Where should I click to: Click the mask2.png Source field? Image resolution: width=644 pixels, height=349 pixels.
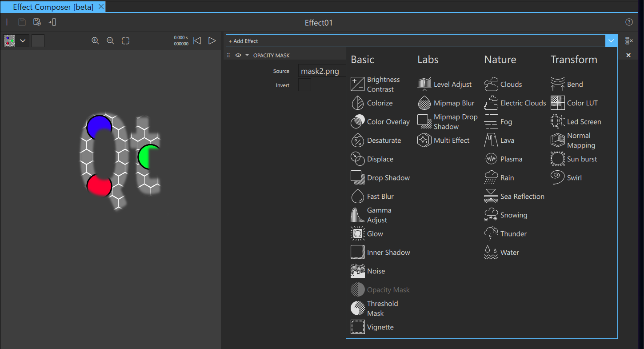(320, 71)
